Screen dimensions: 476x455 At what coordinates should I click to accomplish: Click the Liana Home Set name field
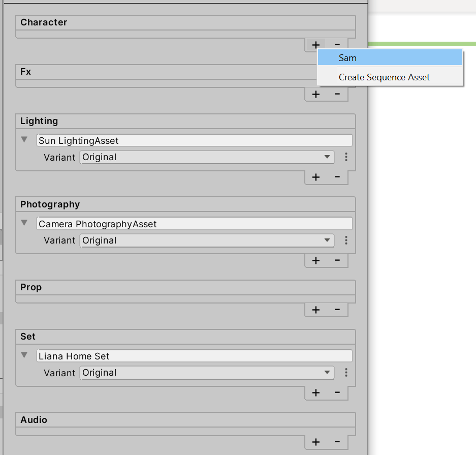tap(195, 356)
